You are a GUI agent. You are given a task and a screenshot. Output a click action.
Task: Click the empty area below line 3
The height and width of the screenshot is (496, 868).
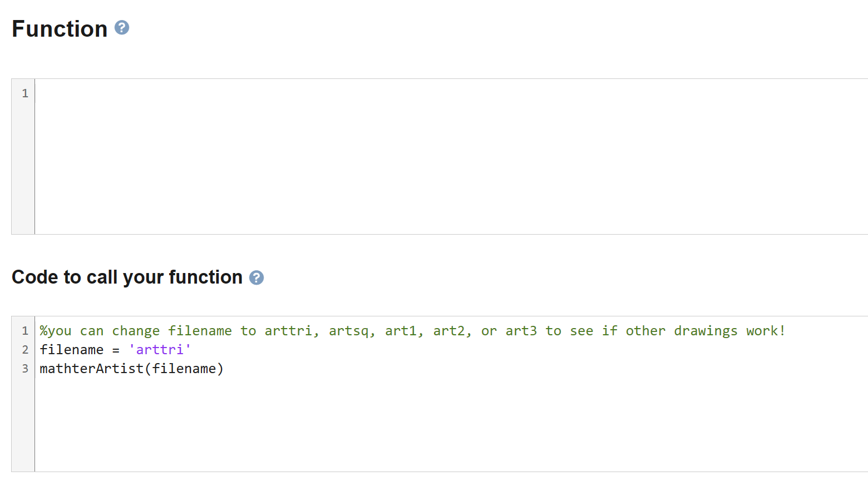point(223,423)
